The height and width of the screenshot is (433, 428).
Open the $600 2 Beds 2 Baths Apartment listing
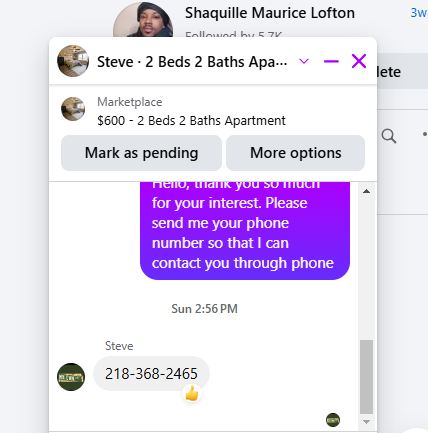191,121
